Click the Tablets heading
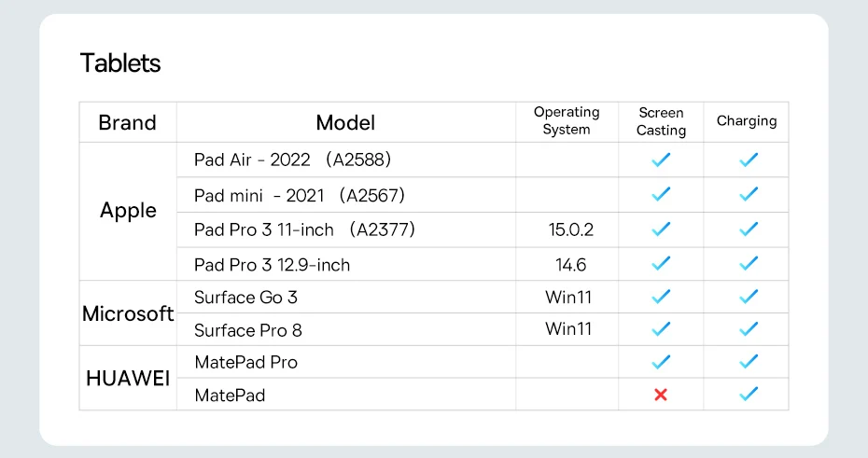The width and height of the screenshot is (868, 458). [120, 63]
